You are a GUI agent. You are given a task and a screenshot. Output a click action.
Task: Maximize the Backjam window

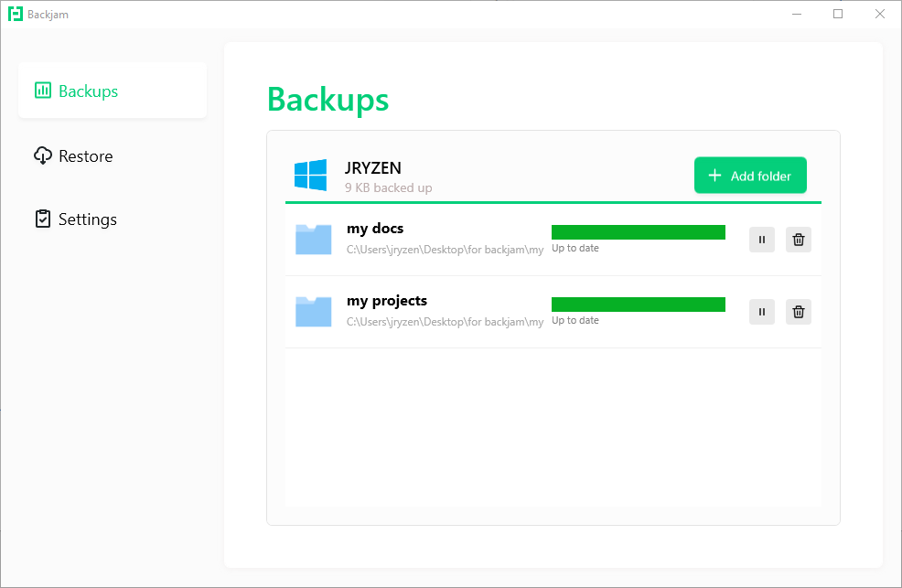pos(838,14)
